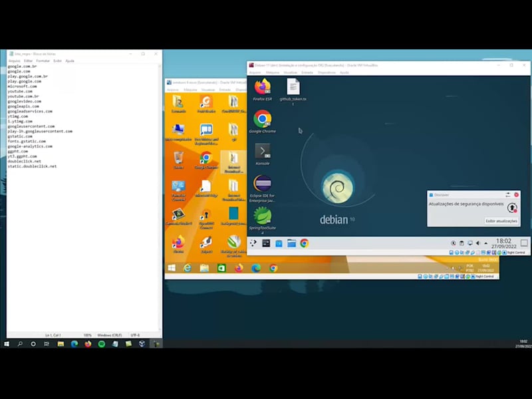The width and height of the screenshot is (532, 399).
Task: Open Spotify on host taskbar
Action: [102, 344]
